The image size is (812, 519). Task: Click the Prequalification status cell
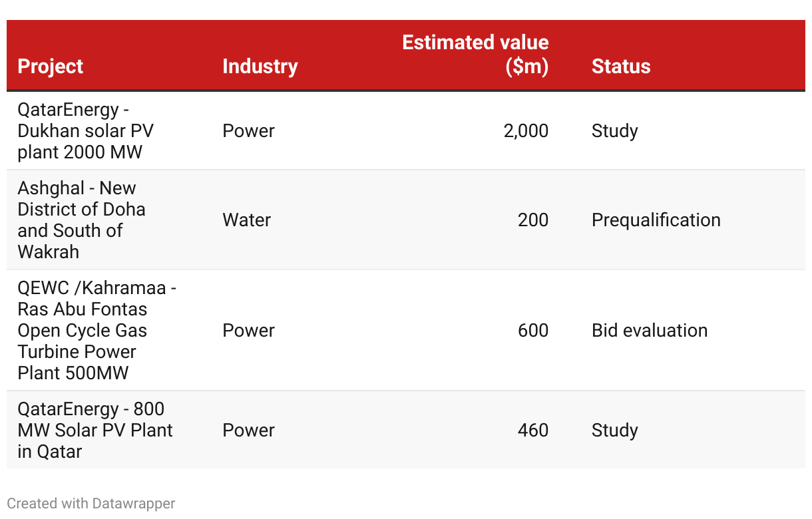pyautogui.click(x=656, y=220)
